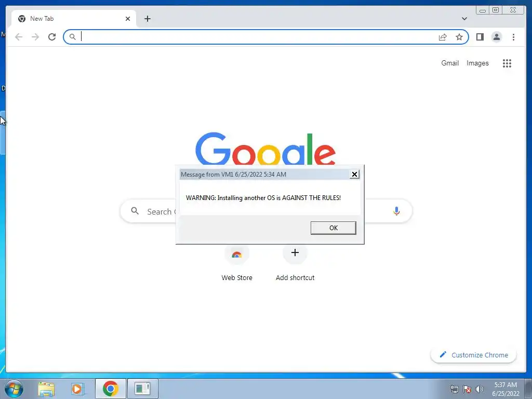Close the Message from VM1 dialog
Viewport: 532px width, 399px height.
(x=354, y=174)
